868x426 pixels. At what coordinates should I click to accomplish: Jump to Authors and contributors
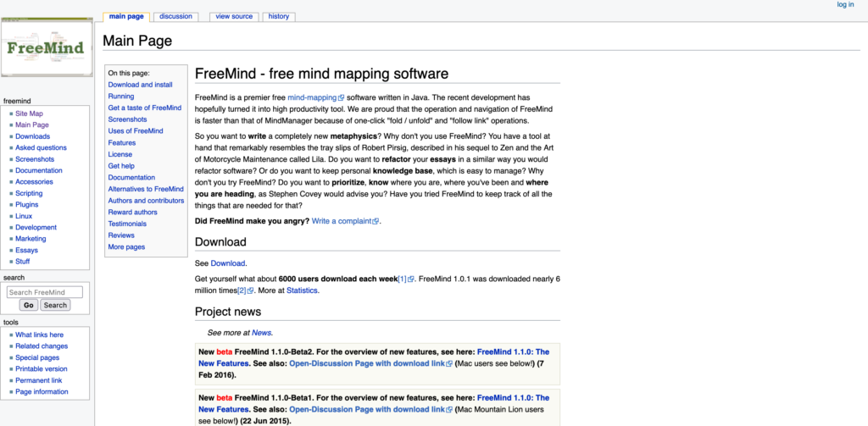[146, 201]
